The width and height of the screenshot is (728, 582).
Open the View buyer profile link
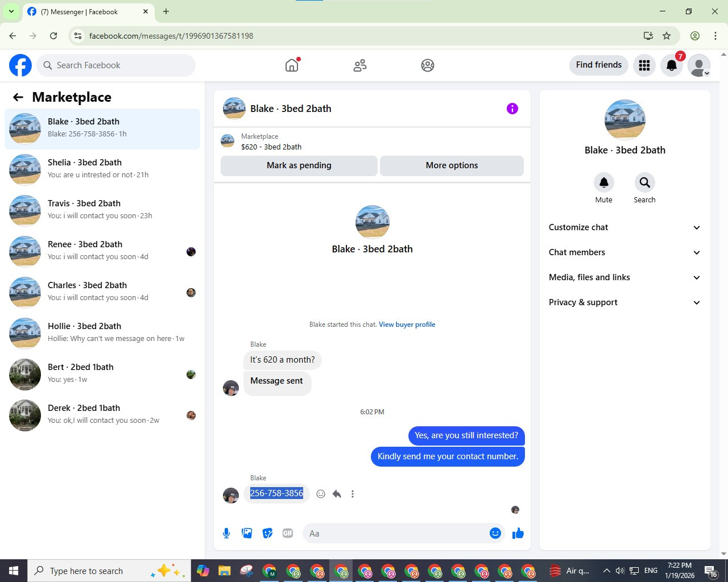(407, 325)
